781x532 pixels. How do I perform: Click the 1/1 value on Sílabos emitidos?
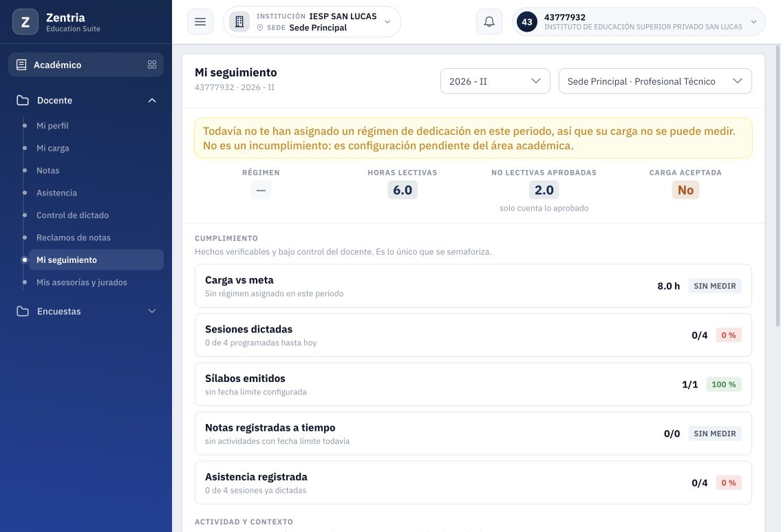pyautogui.click(x=690, y=385)
